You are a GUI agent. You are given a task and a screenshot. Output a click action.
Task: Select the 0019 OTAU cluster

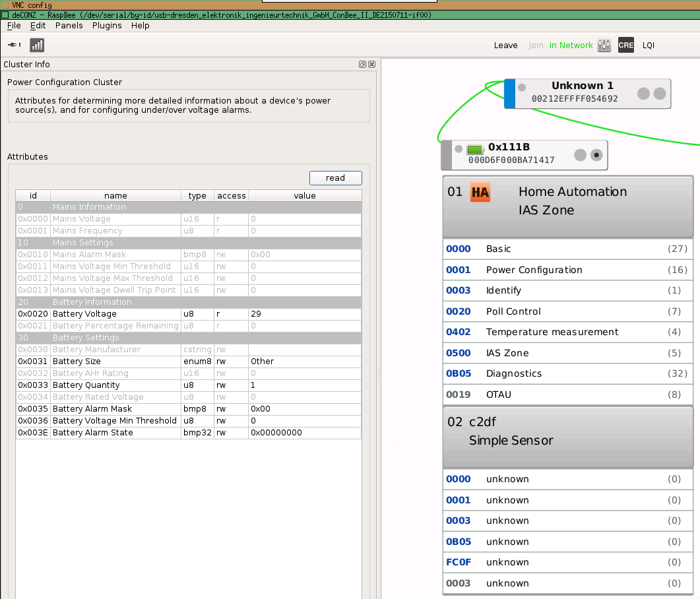coord(568,394)
